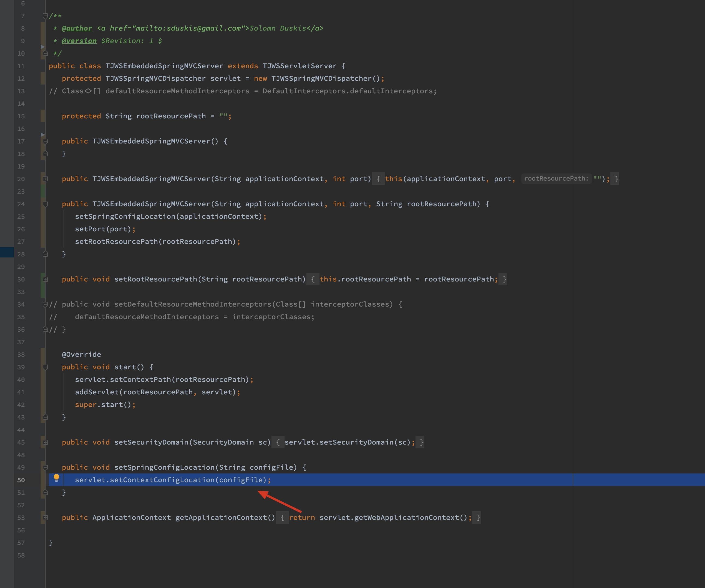Image resolution: width=705 pixels, height=588 pixels.
Task: Expand folded setRootResourcePath method on line 30
Action: point(45,279)
